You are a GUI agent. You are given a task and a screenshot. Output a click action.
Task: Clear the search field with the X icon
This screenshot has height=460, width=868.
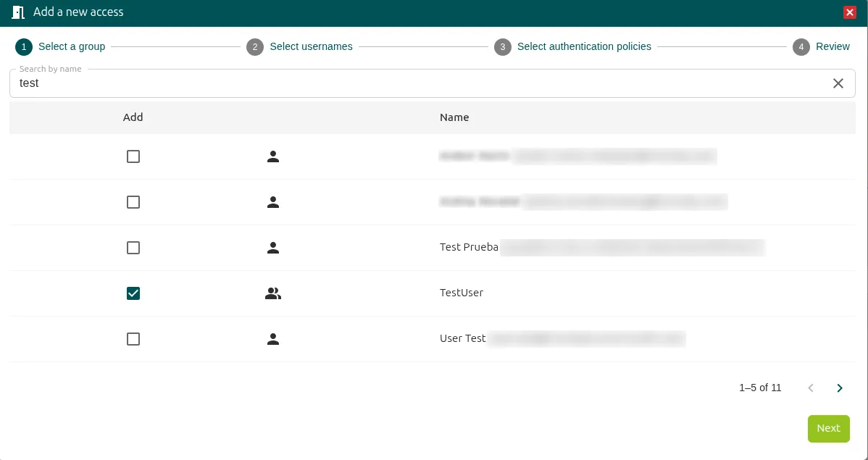coord(838,83)
